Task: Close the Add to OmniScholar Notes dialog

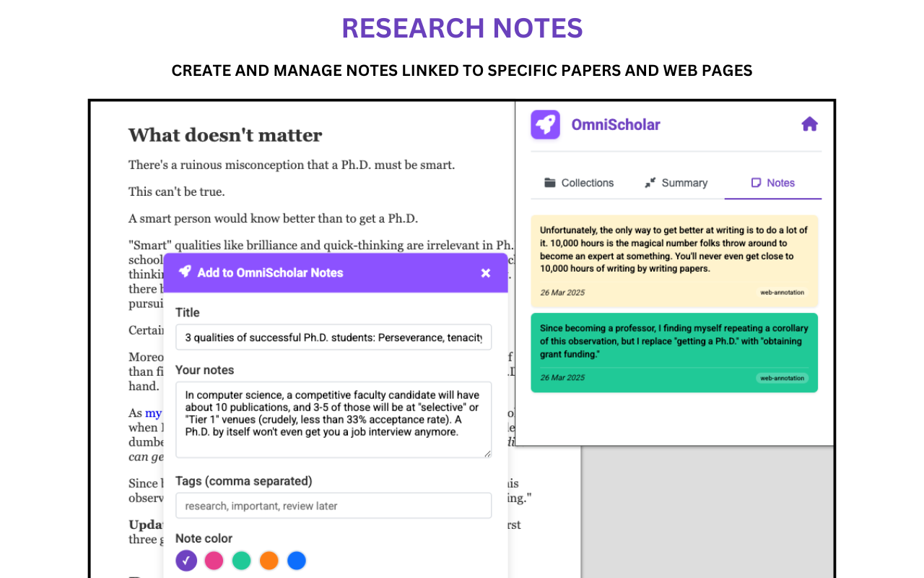Action: click(x=486, y=272)
